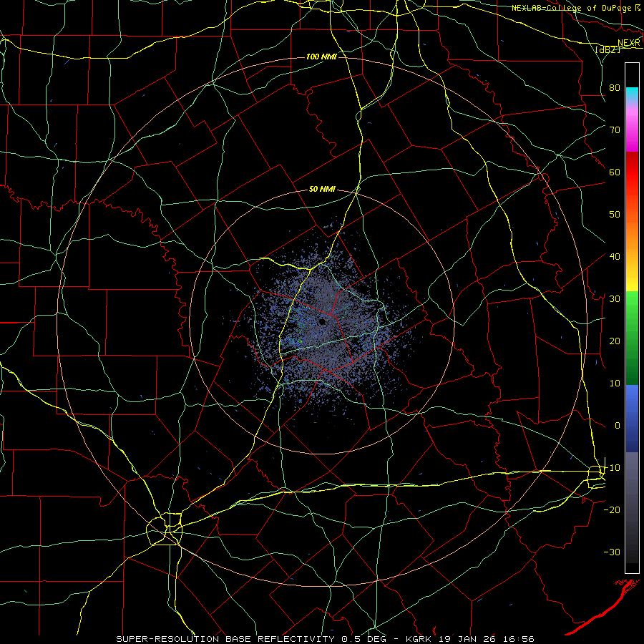Image resolution: width=644 pixels, height=644 pixels.
Task: Click the cyan top segment of color bar
Action: (632, 94)
